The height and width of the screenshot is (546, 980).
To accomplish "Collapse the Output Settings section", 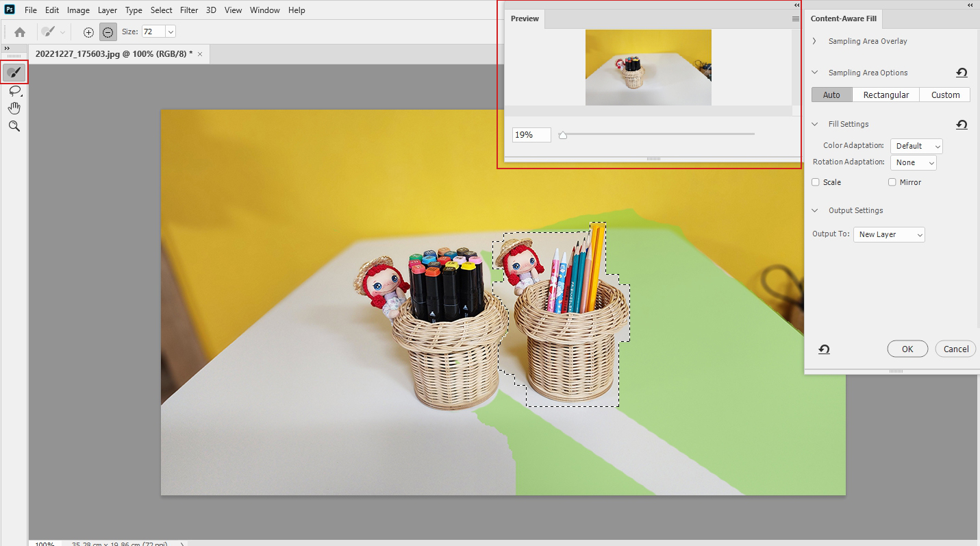I will tap(814, 210).
